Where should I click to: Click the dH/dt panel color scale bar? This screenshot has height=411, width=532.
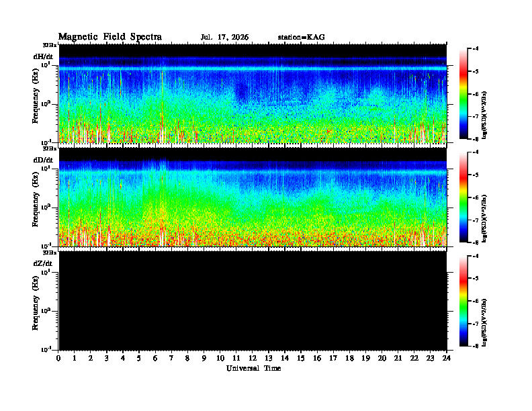463,94
